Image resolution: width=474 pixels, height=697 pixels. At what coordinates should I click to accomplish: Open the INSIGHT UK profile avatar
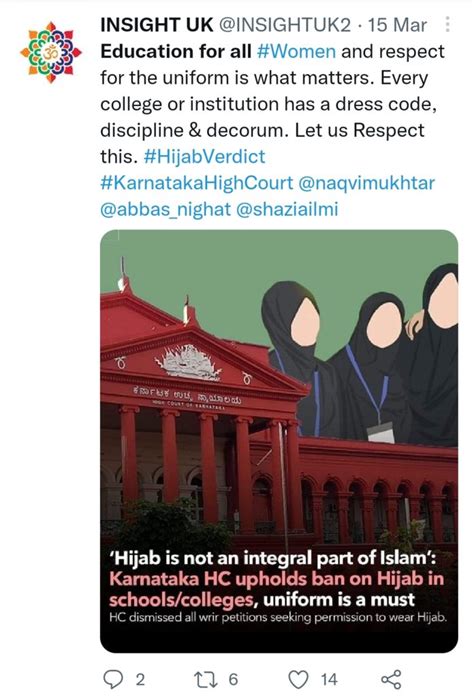[51, 52]
